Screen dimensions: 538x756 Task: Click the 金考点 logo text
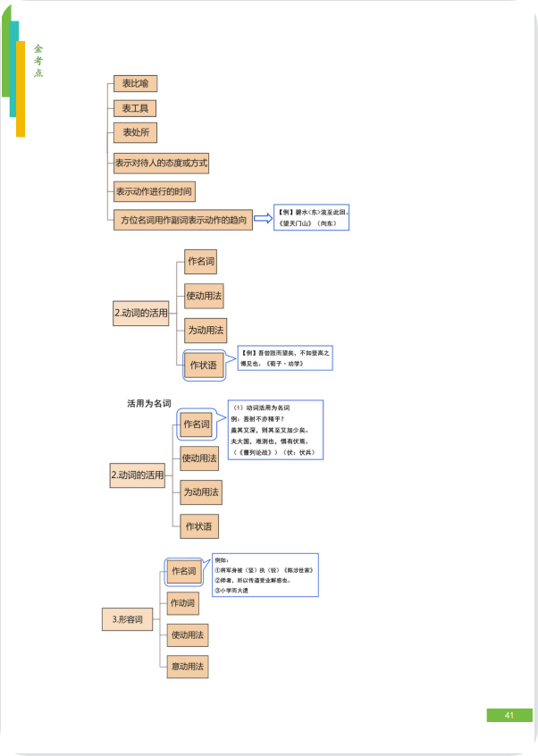tap(38, 61)
